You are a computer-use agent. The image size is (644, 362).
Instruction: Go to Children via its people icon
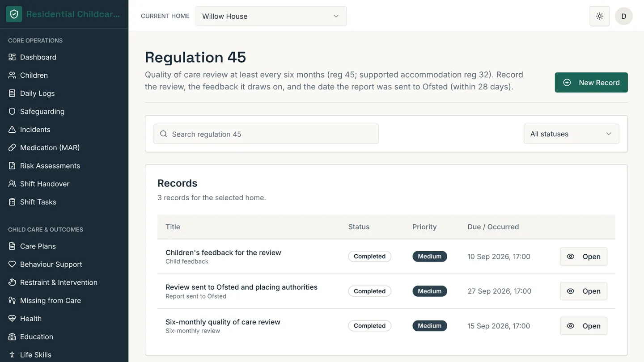(12, 75)
